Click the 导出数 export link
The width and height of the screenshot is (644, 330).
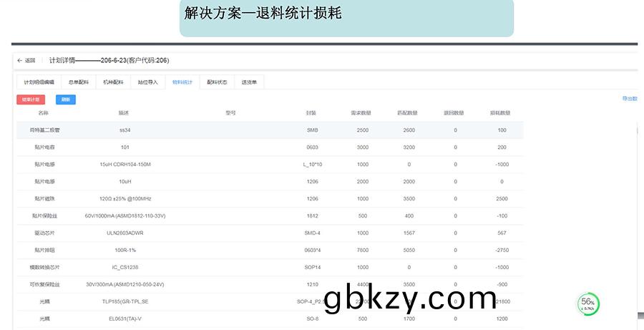pyautogui.click(x=629, y=99)
